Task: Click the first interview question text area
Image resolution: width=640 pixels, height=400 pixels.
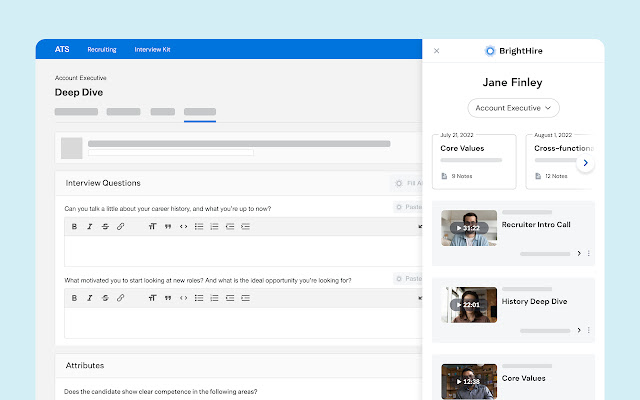Action: point(240,251)
